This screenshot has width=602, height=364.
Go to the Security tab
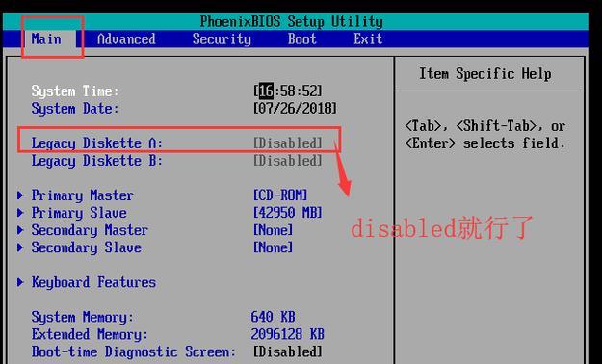pos(222,39)
